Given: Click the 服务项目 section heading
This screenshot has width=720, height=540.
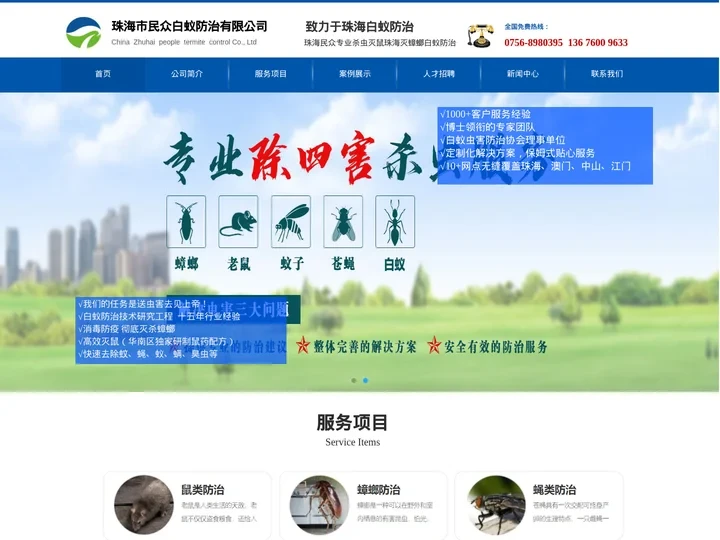Looking at the screenshot, I should coord(353,422).
